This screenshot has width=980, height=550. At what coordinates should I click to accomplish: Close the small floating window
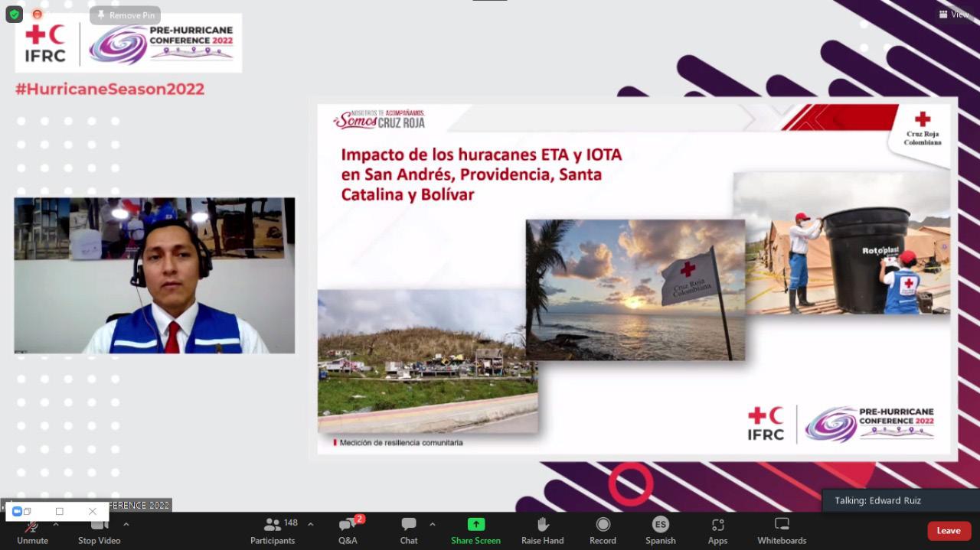93,512
